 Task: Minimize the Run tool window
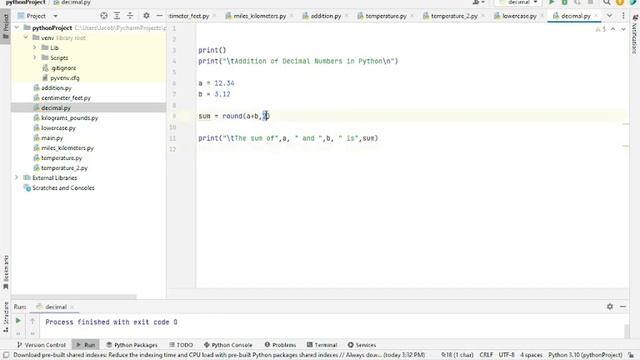pos(623,307)
